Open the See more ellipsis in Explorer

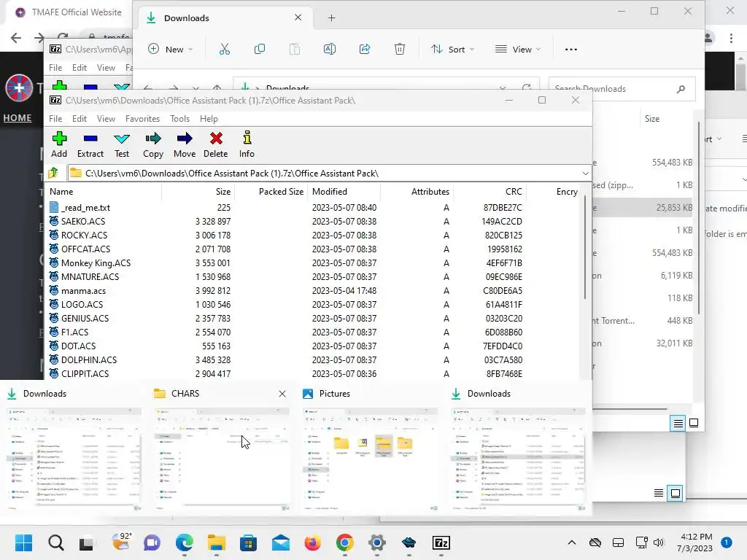[570, 49]
